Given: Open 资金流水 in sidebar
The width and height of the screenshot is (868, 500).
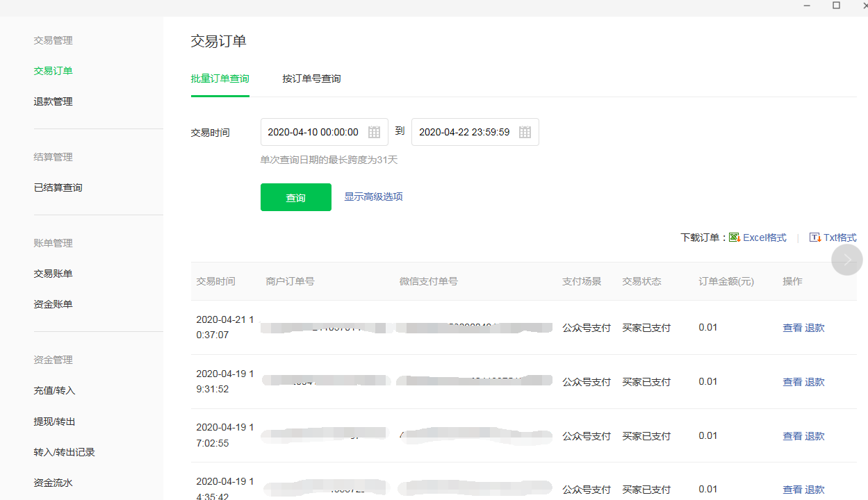Looking at the screenshot, I should pos(54,483).
